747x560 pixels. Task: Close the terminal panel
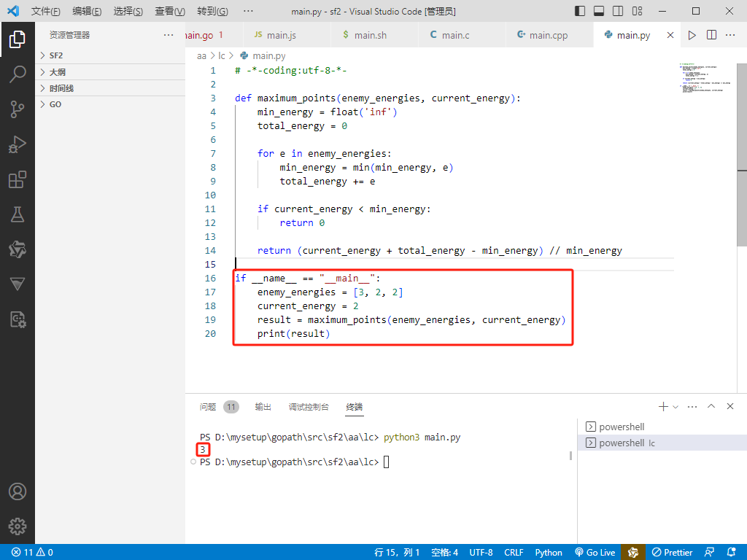(729, 406)
